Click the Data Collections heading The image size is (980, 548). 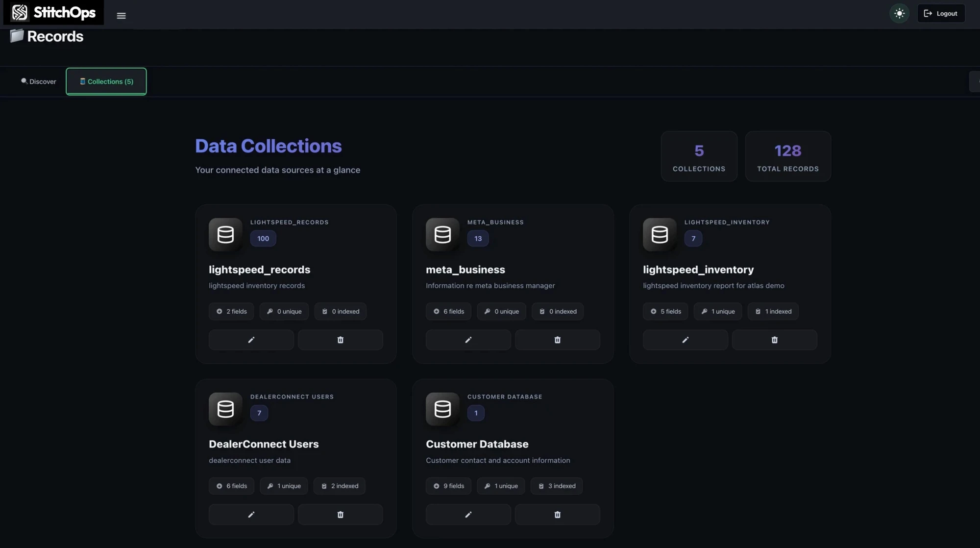coord(269,146)
